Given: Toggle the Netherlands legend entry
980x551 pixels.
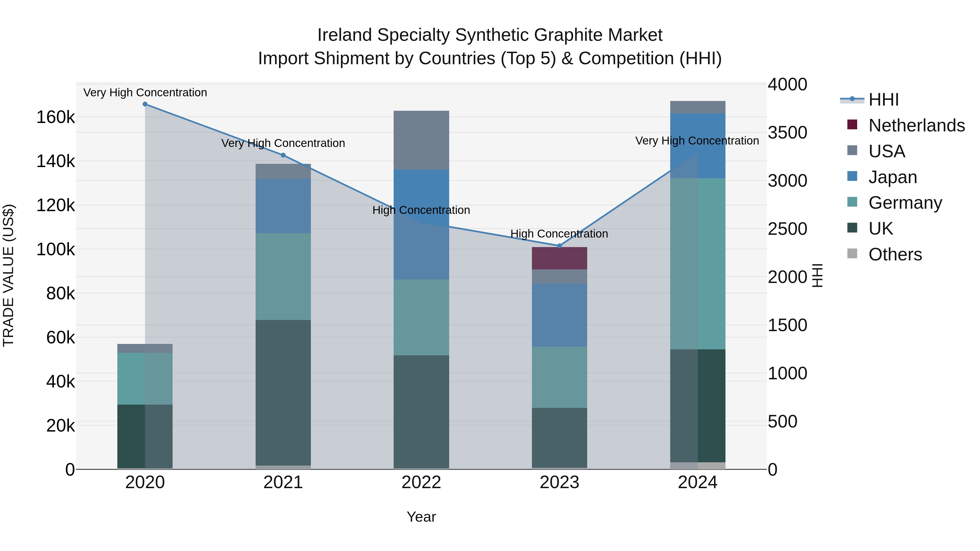Looking at the screenshot, I should tap(906, 125).
